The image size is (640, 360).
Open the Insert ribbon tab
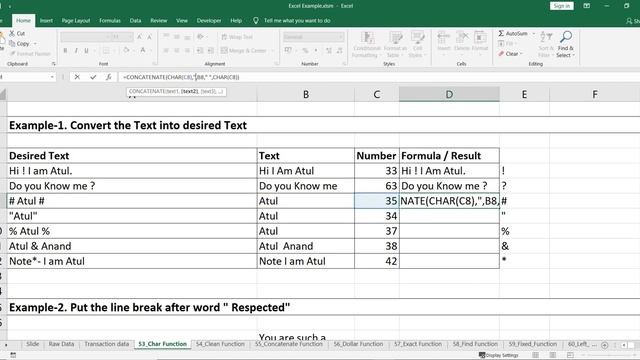point(46,20)
